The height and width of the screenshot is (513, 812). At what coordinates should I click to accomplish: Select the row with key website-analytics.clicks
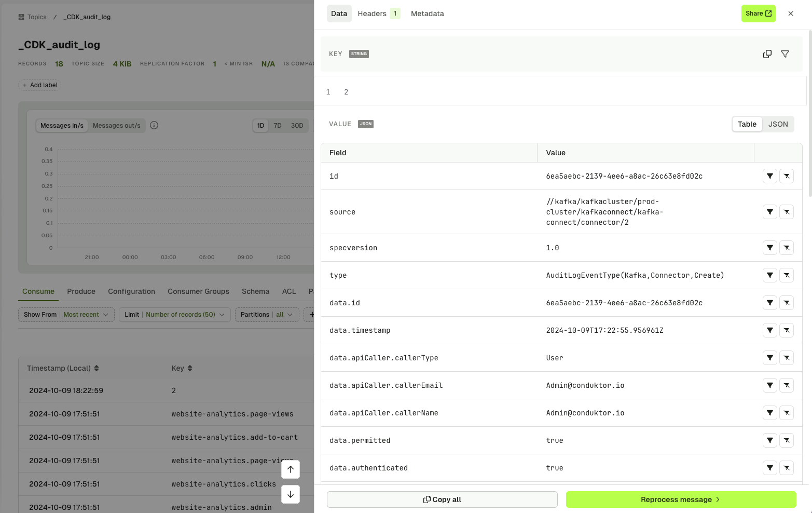click(x=166, y=484)
